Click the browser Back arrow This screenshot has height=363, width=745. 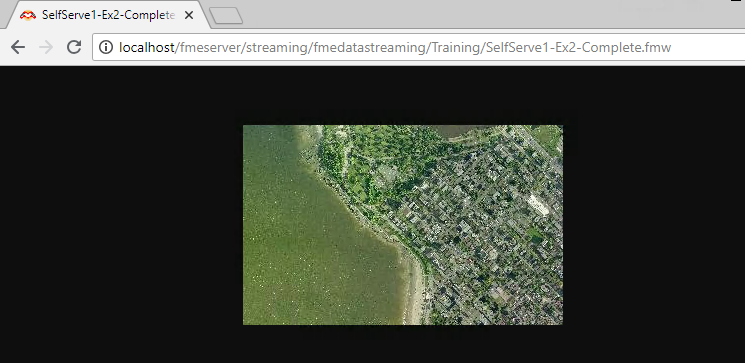[18, 47]
